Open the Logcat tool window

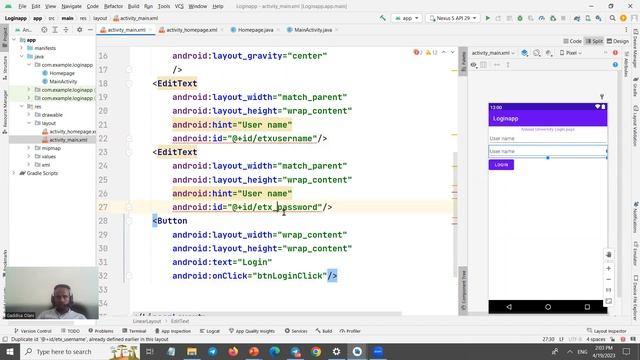point(210,331)
